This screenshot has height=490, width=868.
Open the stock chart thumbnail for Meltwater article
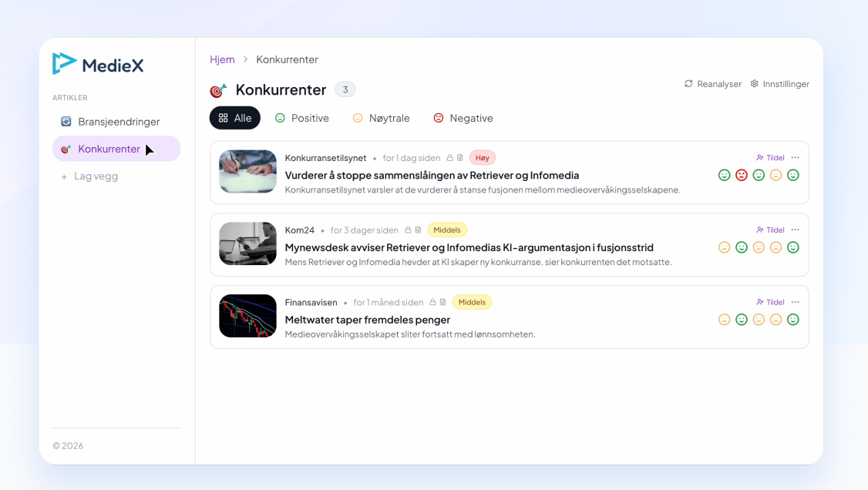click(x=247, y=316)
